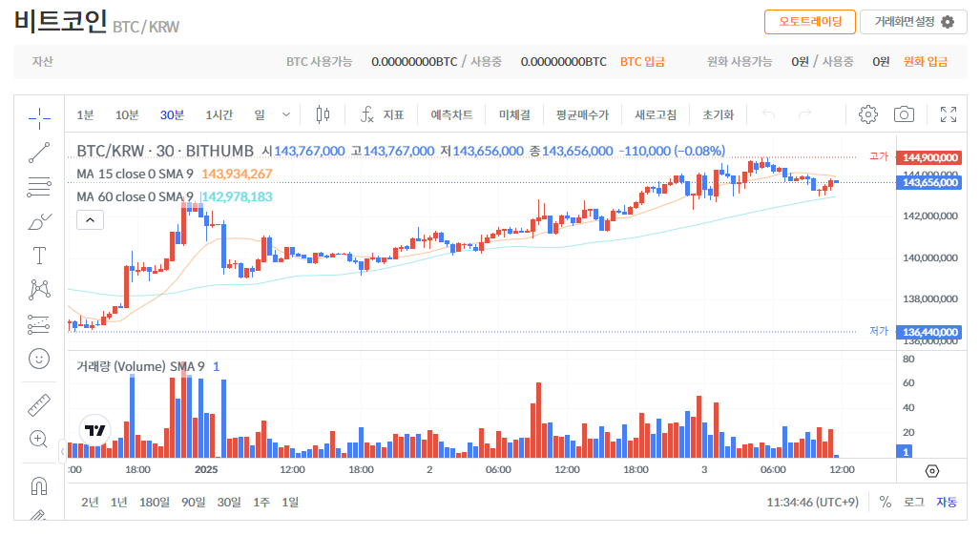The width and height of the screenshot is (980, 535).
Task: Switch chart interval to 1시간
Action: 219,114
